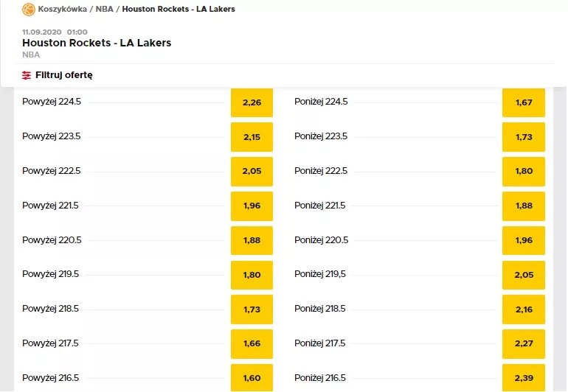
Task: Click the red filter sliders icon
Action: (27, 75)
